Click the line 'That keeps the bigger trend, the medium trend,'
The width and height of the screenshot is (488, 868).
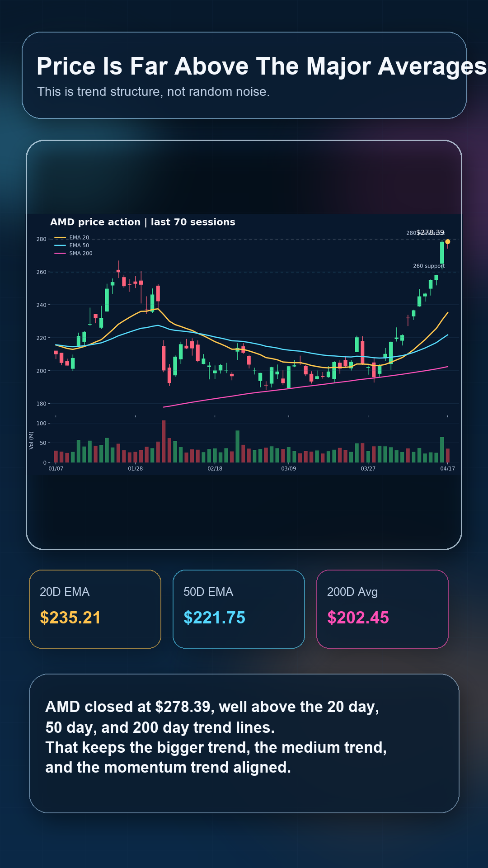(216, 748)
